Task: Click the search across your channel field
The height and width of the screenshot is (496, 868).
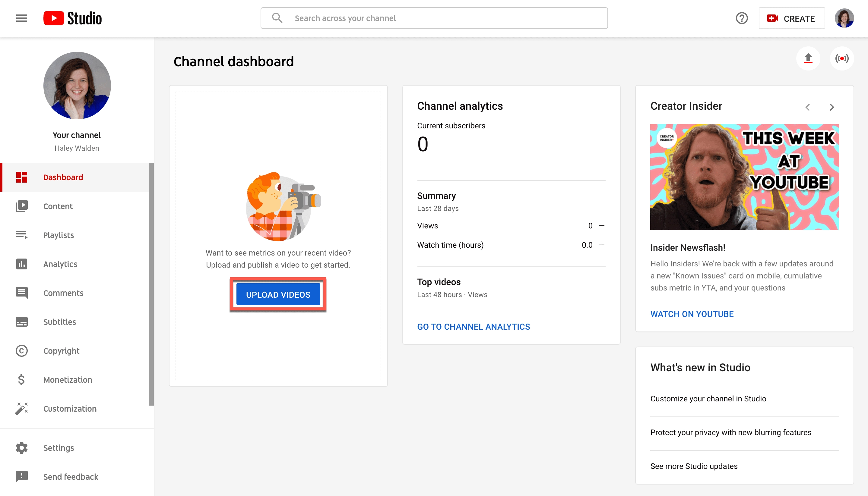Action: [x=443, y=18]
